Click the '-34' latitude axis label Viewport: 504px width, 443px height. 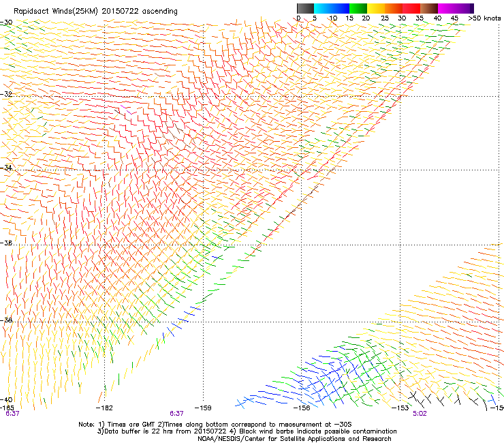[x=6, y=168]
